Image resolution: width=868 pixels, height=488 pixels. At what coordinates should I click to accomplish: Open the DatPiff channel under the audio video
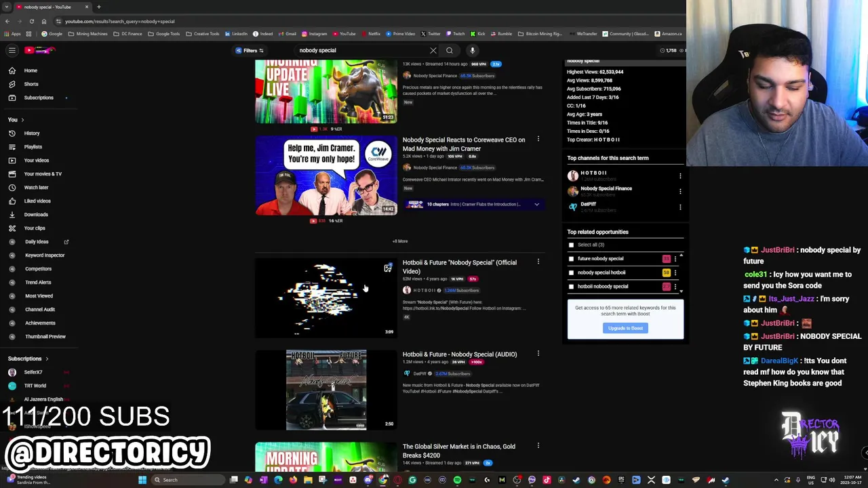420,373
